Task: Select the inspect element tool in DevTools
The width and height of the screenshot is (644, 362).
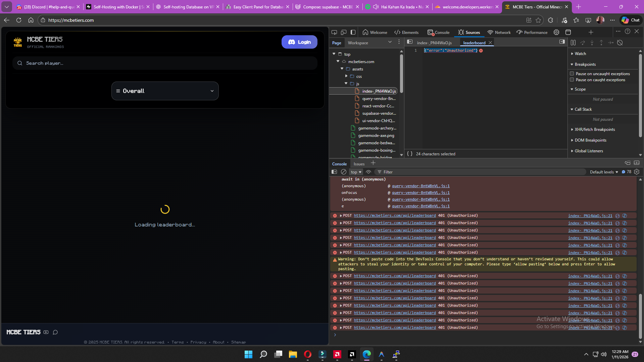Action: (x=334, y=32)
